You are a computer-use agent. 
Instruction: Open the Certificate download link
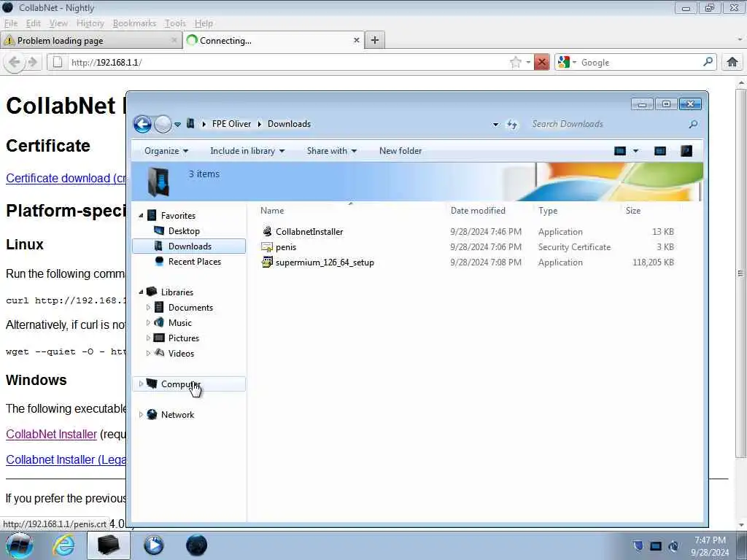point(66,178)
